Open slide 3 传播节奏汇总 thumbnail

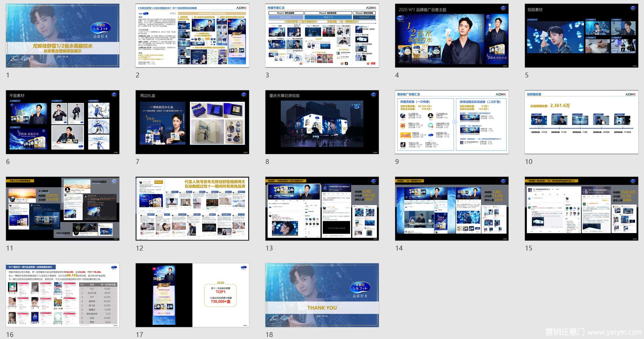coord(322,35)
